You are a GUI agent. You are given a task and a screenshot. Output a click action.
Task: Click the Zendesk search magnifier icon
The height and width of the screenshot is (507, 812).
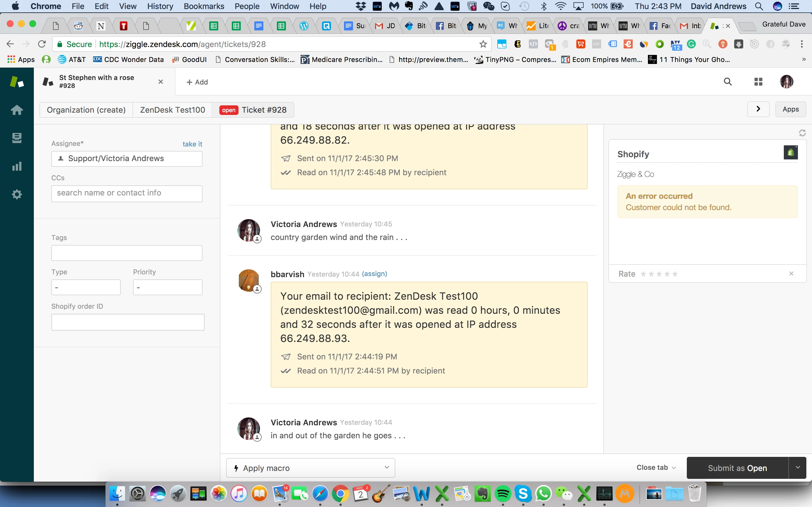[x=727, y=82]
